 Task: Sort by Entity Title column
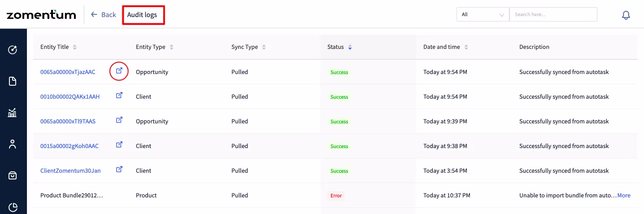75,47
